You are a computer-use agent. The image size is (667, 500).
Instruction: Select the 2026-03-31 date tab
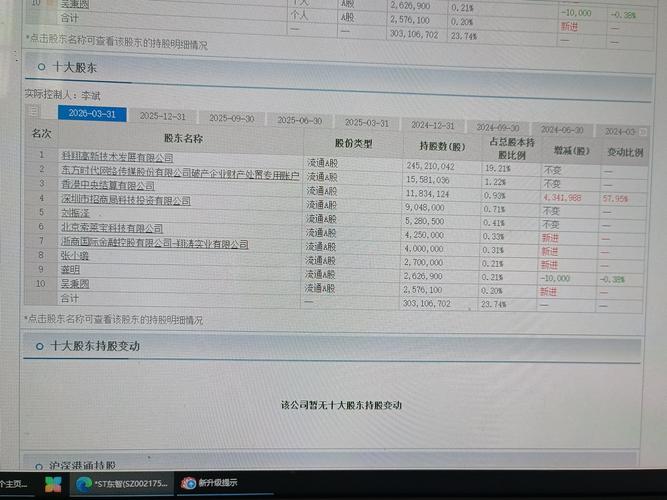(92, 114)
